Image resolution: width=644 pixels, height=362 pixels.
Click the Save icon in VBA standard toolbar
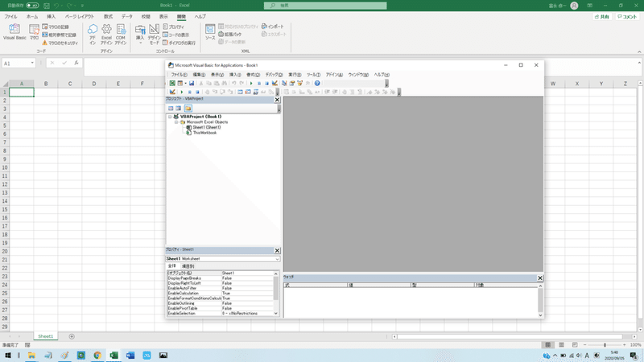click(x=192, y=84)
